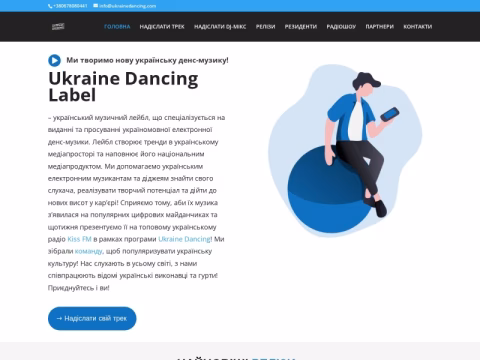480x360 pixels.
Task: Open the ГОЛОВНА menu item
Action: click(117, 27)
